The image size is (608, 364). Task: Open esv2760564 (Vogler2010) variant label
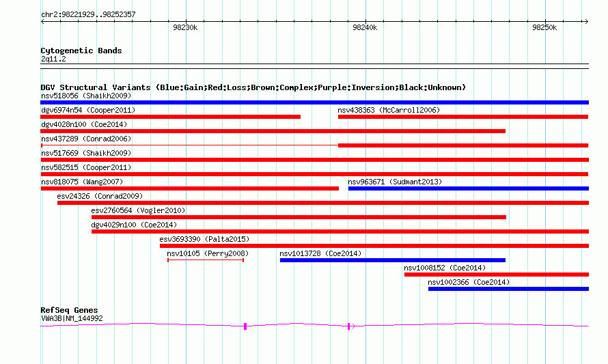pyautogui.click(x=138, y=210)
